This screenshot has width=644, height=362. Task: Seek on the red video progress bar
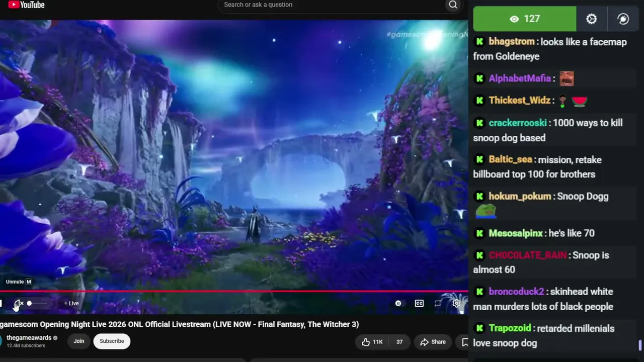(x=234, y=291)
